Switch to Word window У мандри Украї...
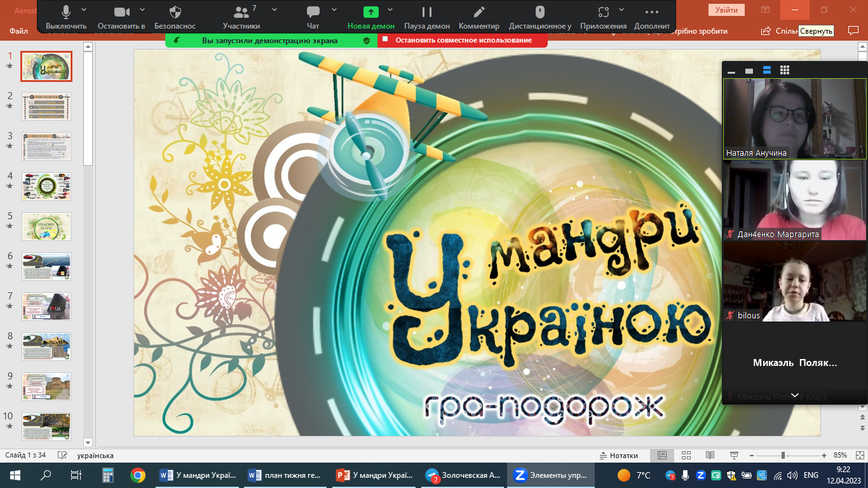Screen dimensions: 868x488 198,475
